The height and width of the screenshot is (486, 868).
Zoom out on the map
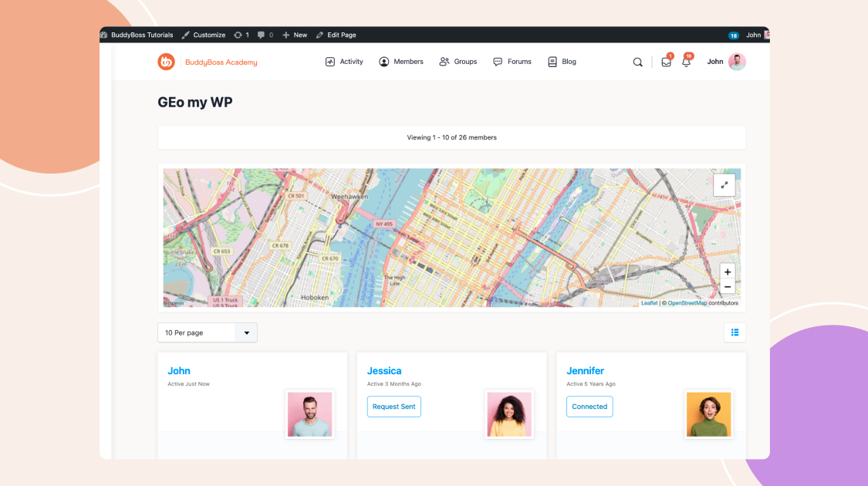tap(728, 287)
